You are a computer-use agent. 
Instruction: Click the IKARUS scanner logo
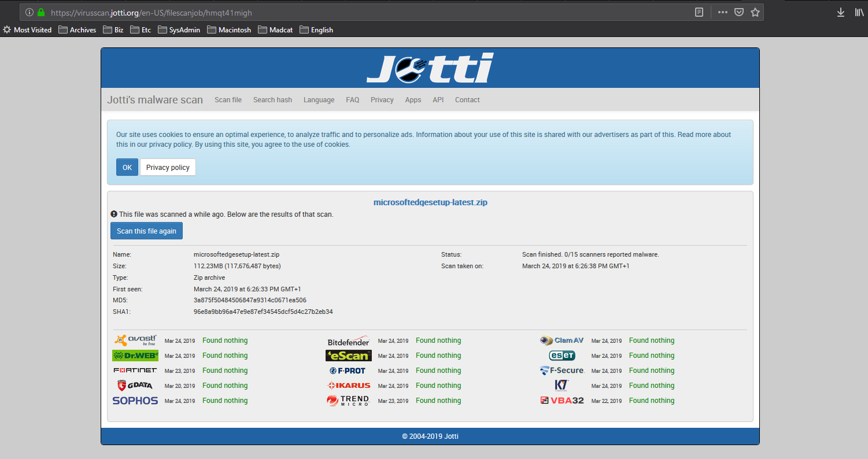click(x=349, y=386)
